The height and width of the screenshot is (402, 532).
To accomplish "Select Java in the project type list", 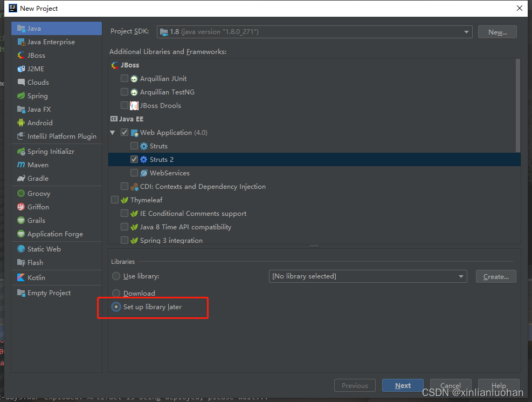I will [x=57, y=29].
